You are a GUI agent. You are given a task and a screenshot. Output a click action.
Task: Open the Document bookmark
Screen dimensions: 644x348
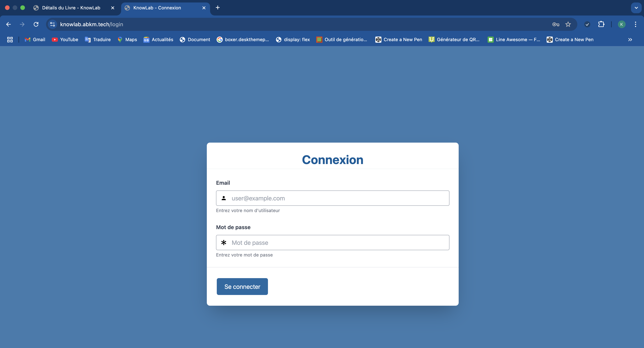click(x=195, y=39)
